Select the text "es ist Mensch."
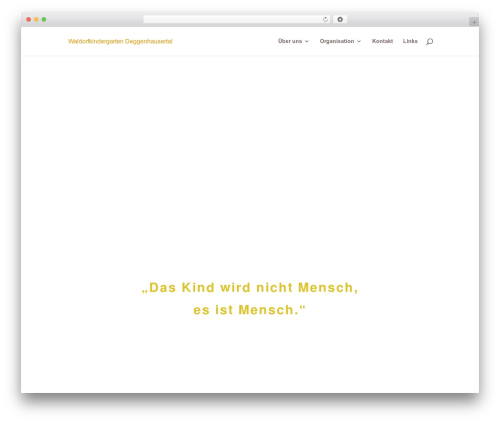The height and width of the screenshot is (423, 500). click(249, 310)
